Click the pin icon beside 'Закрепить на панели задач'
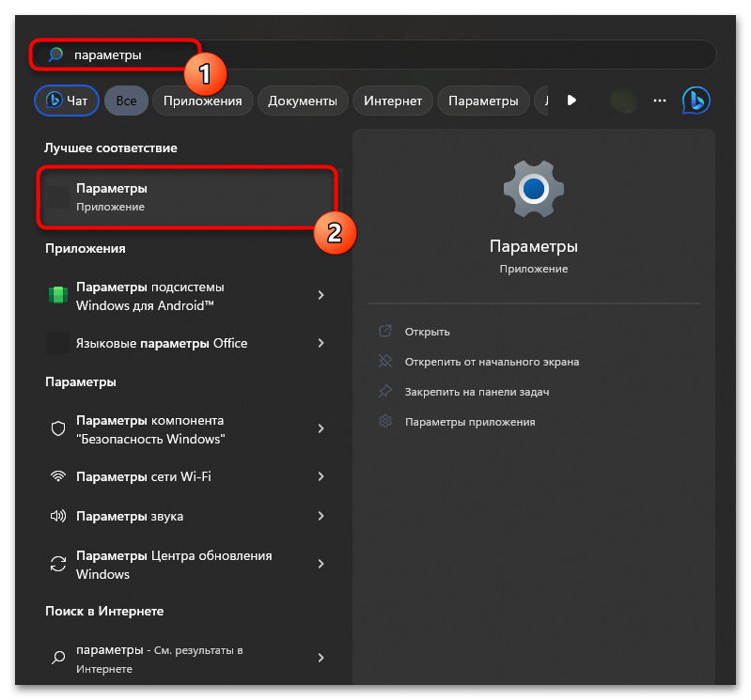Image resolution: width=751 pixels, height=700 pixels. pos(385,391)
